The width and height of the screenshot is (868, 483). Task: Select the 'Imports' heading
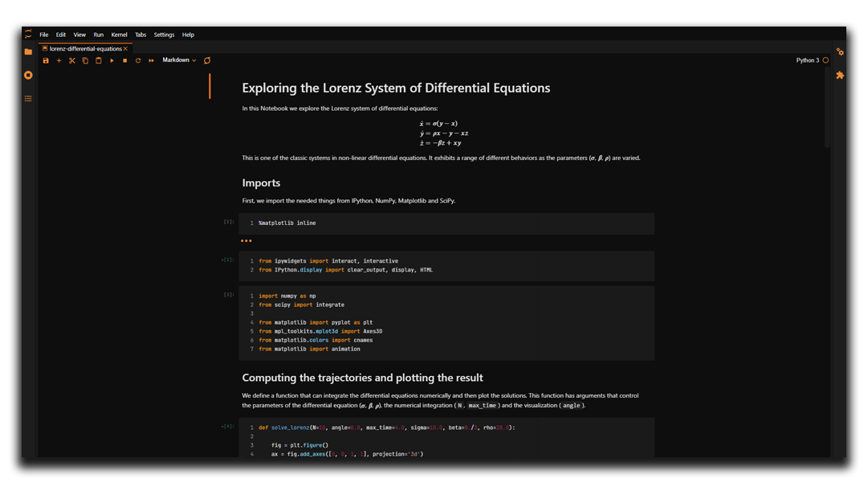click(x=261, y=182)
